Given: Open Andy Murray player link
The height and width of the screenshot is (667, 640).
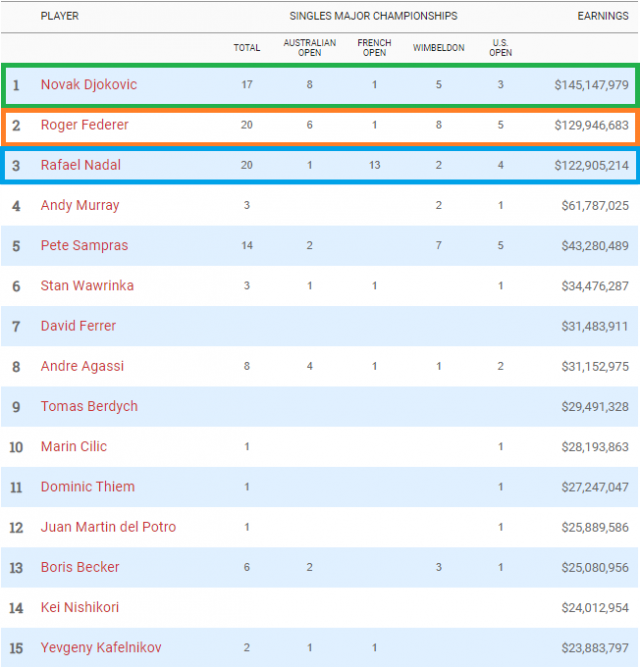Looking at the screenshot, I should point(80,205).
